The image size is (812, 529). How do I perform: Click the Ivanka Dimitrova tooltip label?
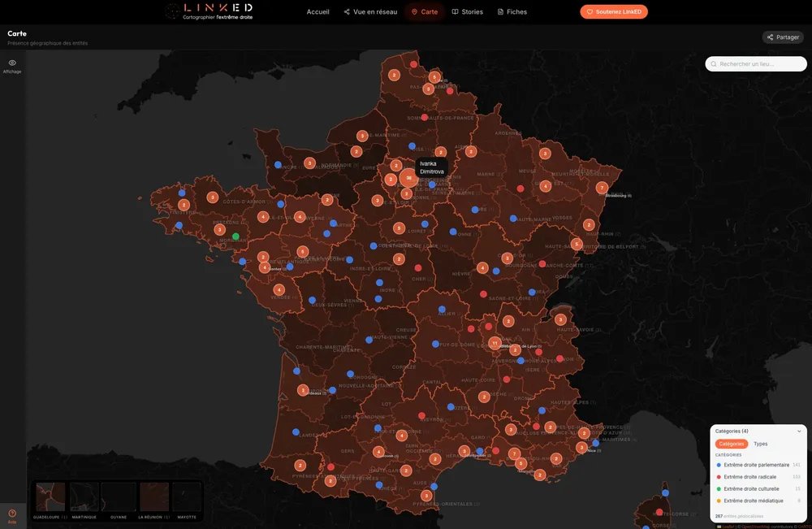(x=431, y=167)
